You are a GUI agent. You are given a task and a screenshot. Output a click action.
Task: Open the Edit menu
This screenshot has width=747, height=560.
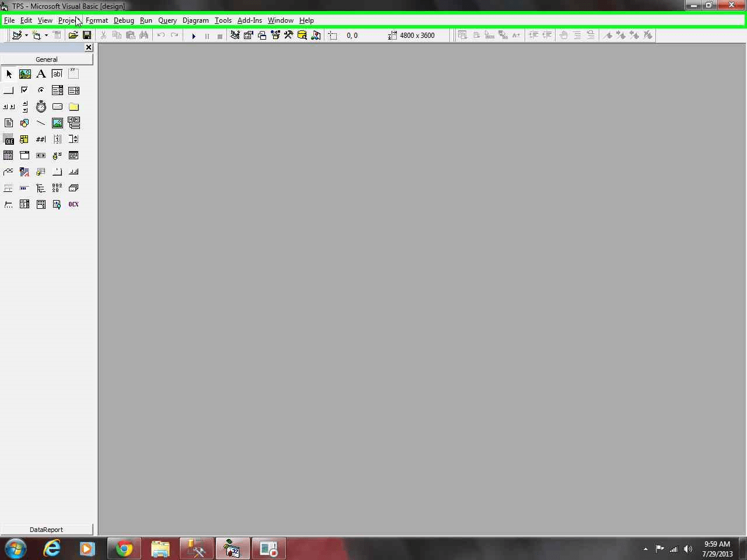(26, 20)
